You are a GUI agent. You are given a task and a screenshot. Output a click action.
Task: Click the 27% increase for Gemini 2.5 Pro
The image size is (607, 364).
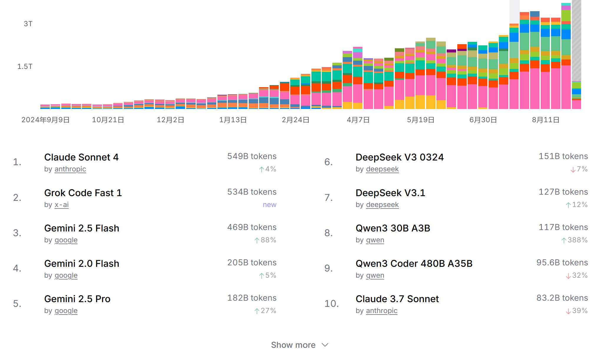pyautogui.click(x=265, y=311)
